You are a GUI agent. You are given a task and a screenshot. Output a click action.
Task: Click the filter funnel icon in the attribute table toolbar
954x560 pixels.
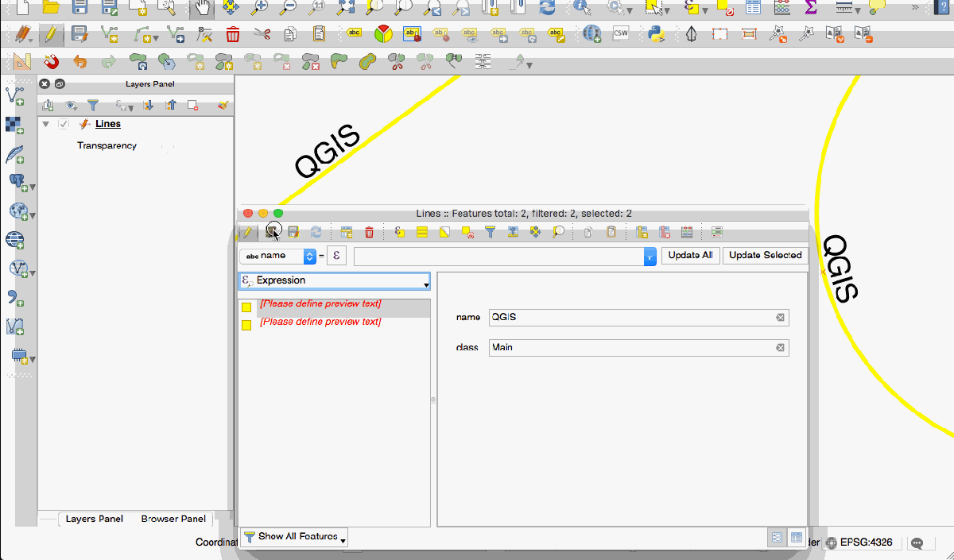tap(491, 232)
